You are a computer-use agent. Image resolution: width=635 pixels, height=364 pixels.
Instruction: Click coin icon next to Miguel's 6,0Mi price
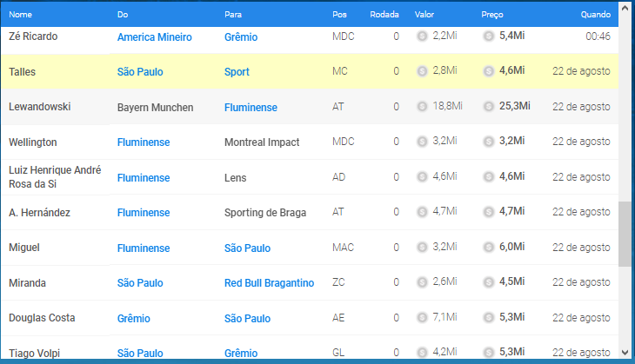pos(488,247)
